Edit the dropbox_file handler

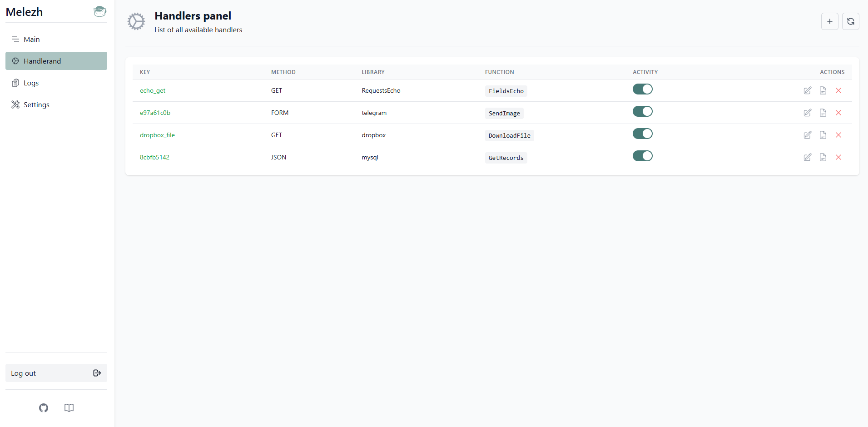click(x=807, y=135)
